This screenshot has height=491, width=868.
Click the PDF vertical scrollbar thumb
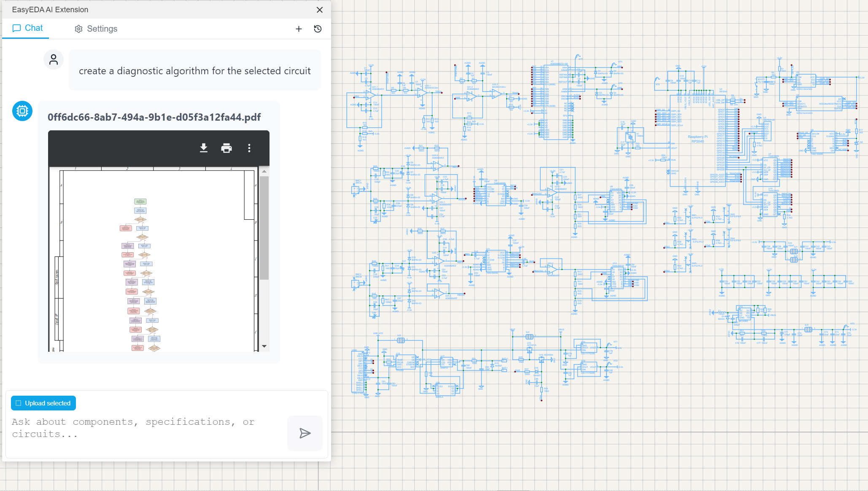click(264, 228)
